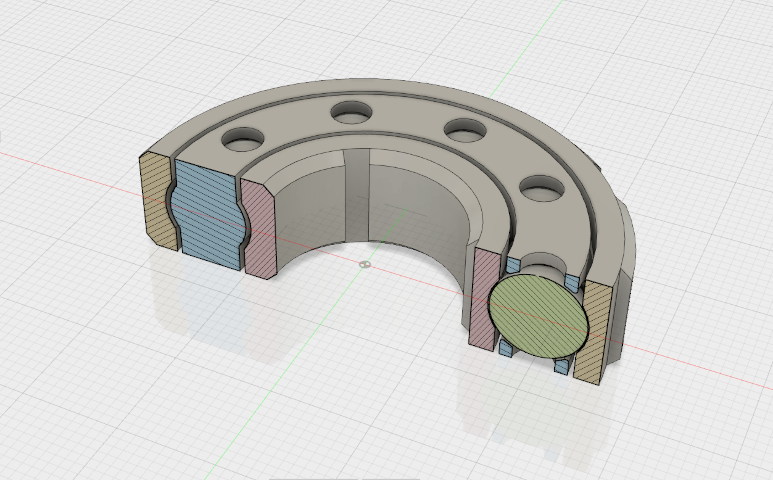Select the tan hatched section right of the green ball
This screenshot has width=773, height=480.
[x=594, y=333]
